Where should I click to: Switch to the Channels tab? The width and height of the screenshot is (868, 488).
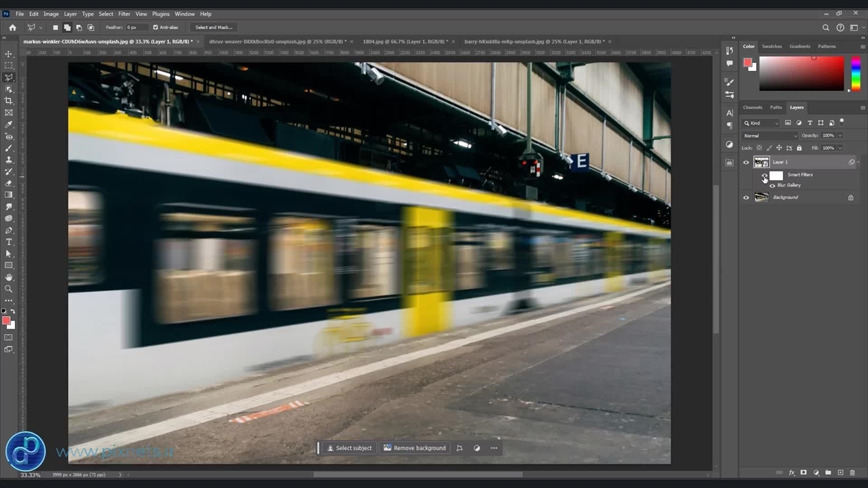tap(753, 107)
